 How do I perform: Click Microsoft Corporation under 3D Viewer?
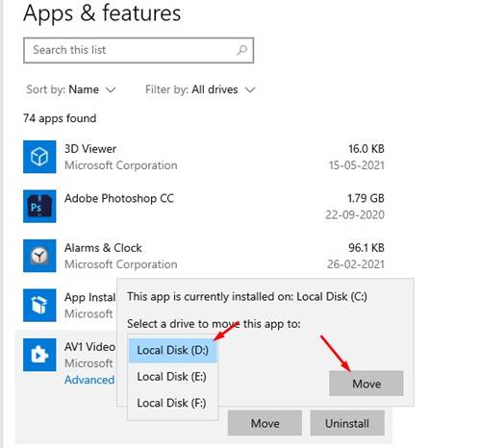tap(121, 165)
